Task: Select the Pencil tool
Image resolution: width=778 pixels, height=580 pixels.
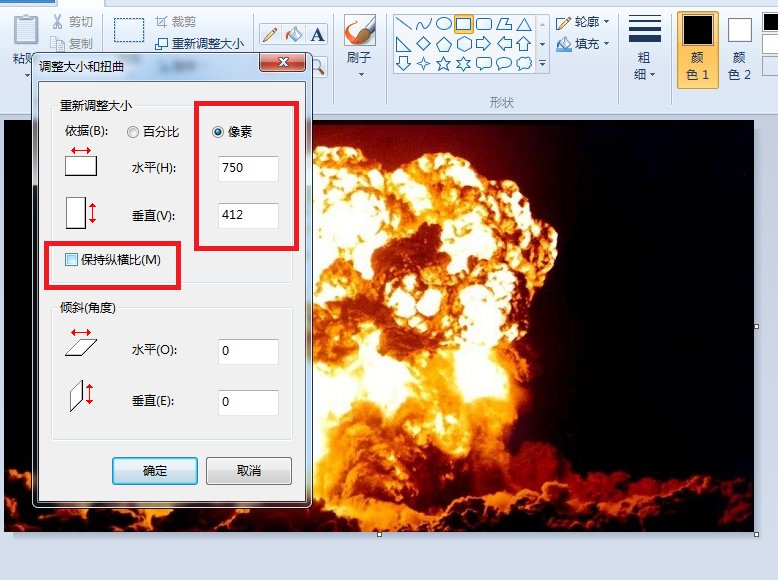Action: 270,34
